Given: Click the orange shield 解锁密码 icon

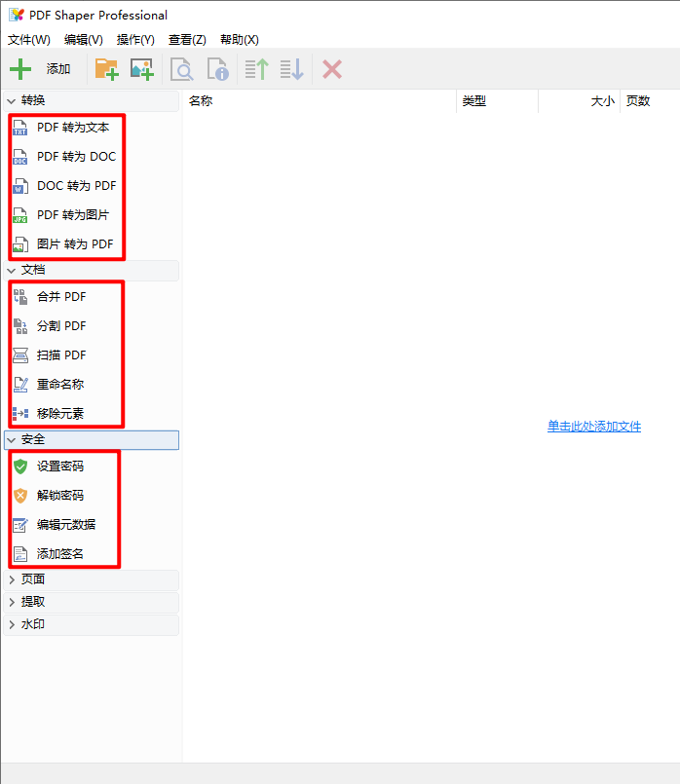Looking at the screenshot, I should [20, 496].
